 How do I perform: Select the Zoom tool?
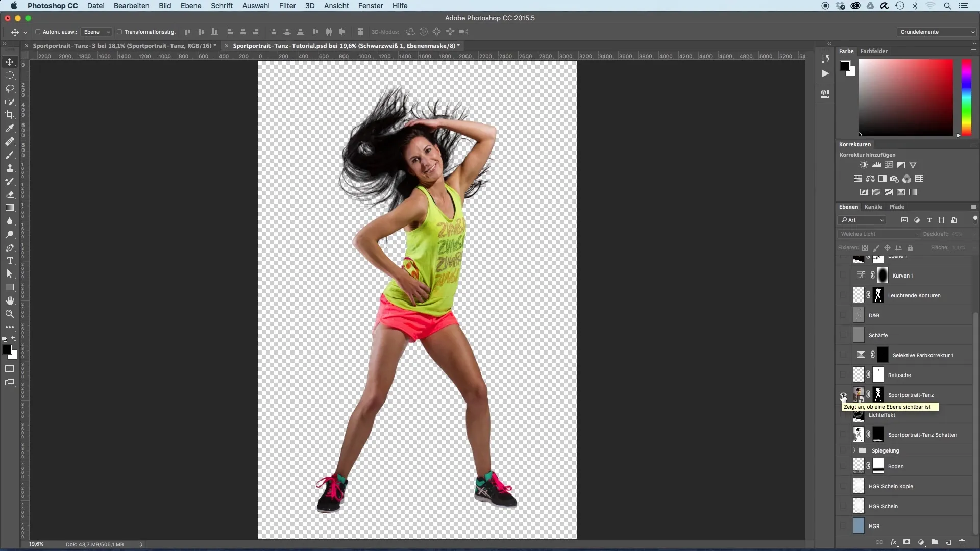(x=10, y=314)
